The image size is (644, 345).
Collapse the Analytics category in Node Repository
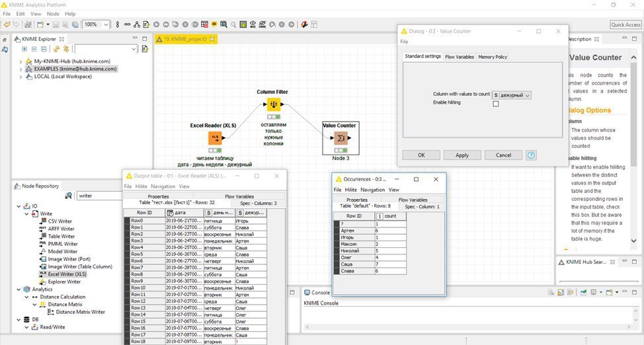click(x=19, y=289)
